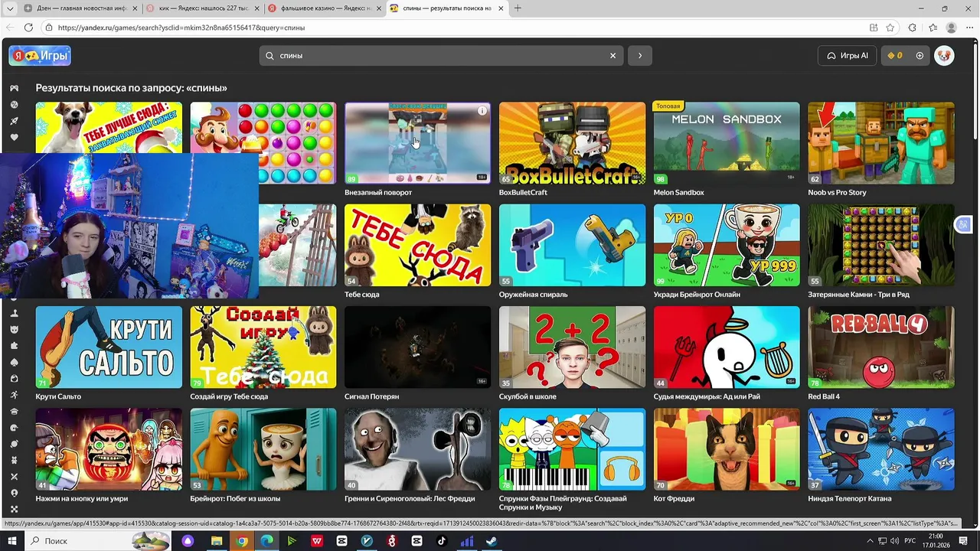980x551 pixels.
Task: Select spade card games sidebar icon
Action: point(14,362)
